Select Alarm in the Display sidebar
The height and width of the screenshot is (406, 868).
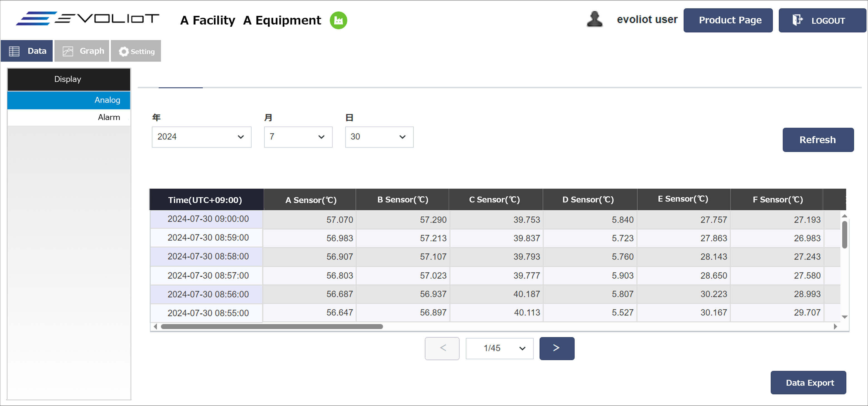69,117
